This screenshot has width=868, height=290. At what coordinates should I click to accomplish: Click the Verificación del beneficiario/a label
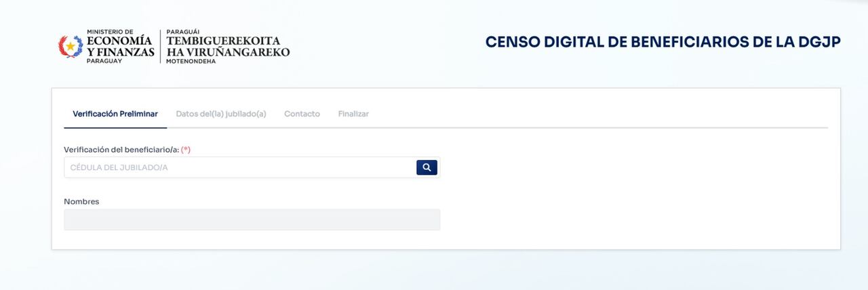click(x=121, y=149)
